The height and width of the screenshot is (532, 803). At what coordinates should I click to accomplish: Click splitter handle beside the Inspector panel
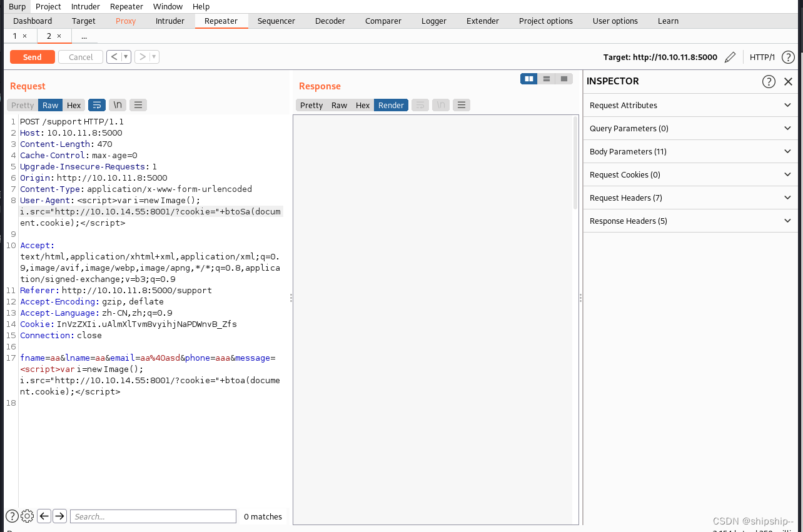(580, 298)
